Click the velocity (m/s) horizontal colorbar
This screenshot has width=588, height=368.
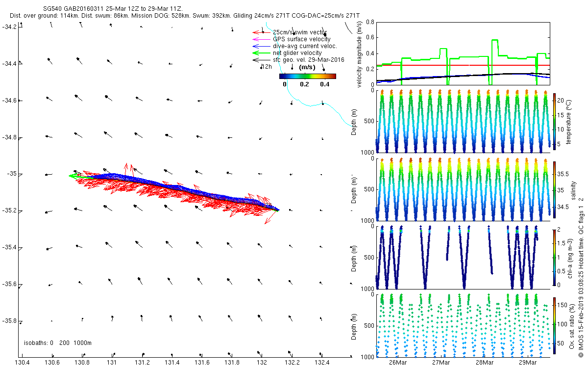tap(307, 76)
